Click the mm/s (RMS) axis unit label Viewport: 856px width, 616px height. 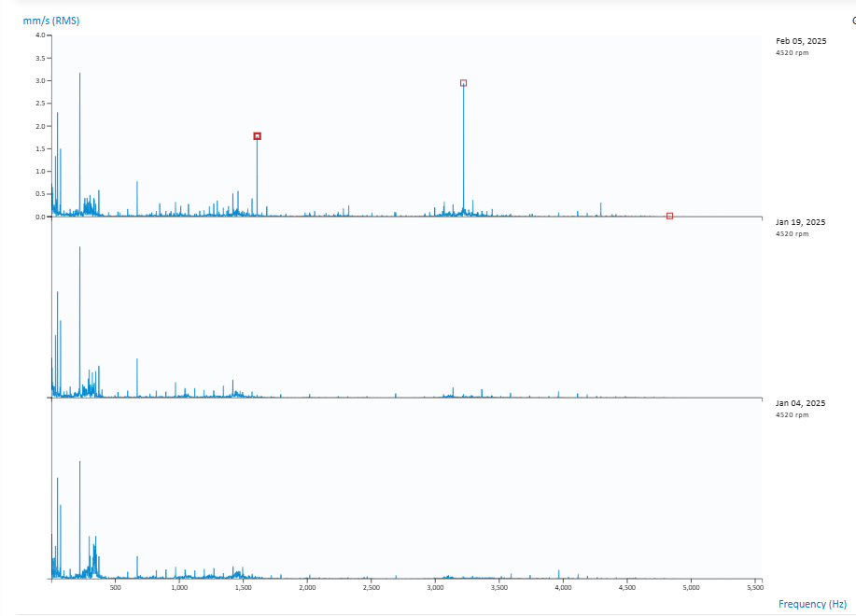[51, 20]
